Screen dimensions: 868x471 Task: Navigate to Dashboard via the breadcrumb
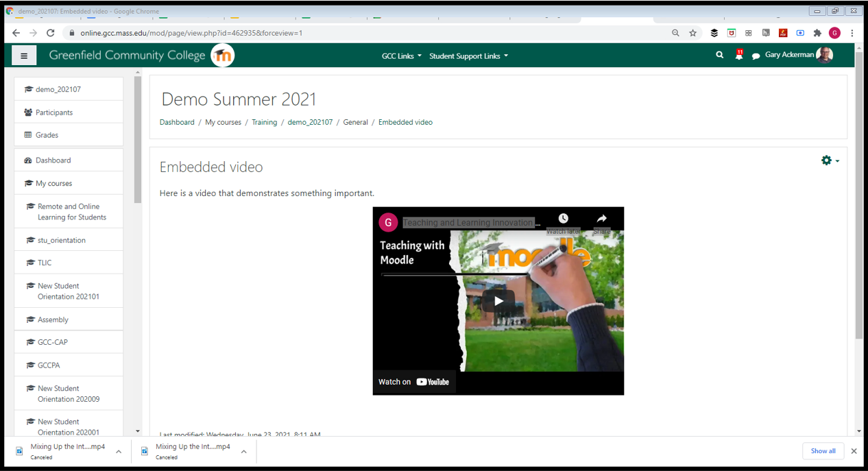[177, 122]
